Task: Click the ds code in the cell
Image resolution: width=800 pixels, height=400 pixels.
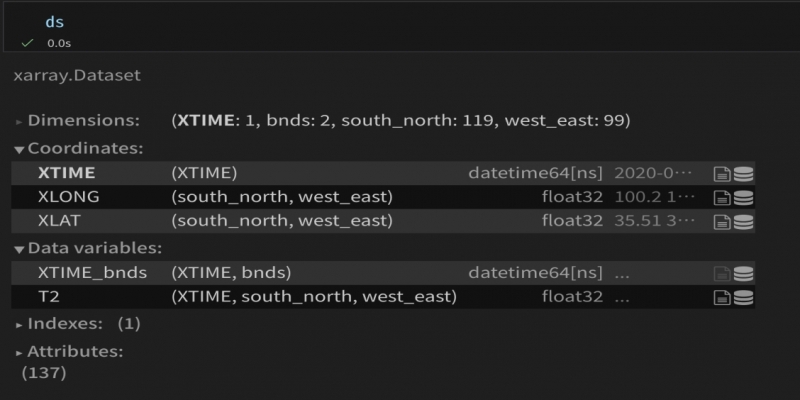Action: (x=54, y=21)
